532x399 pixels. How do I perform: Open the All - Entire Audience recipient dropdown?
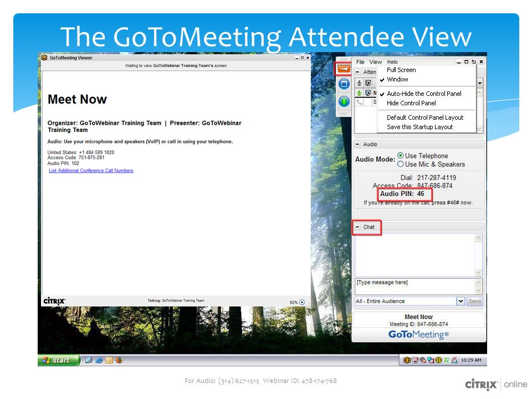click(x=461, y=301)
